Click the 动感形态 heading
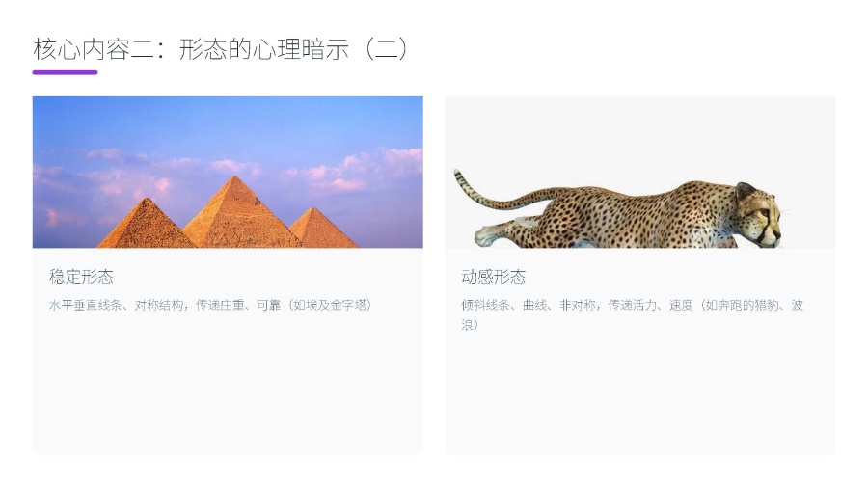 pyautogui.click(x=493, y=277)
